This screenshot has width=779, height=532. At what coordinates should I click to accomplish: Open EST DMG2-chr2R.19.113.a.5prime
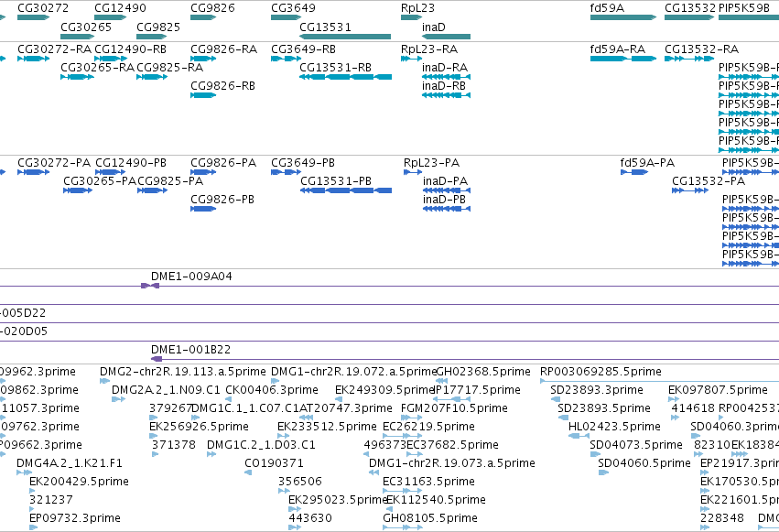click(x=104, y=381)
